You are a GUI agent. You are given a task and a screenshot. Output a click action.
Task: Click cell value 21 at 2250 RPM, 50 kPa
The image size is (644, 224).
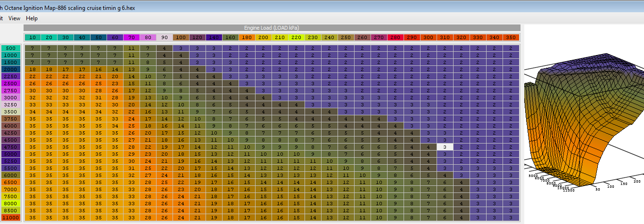[99, 76]
